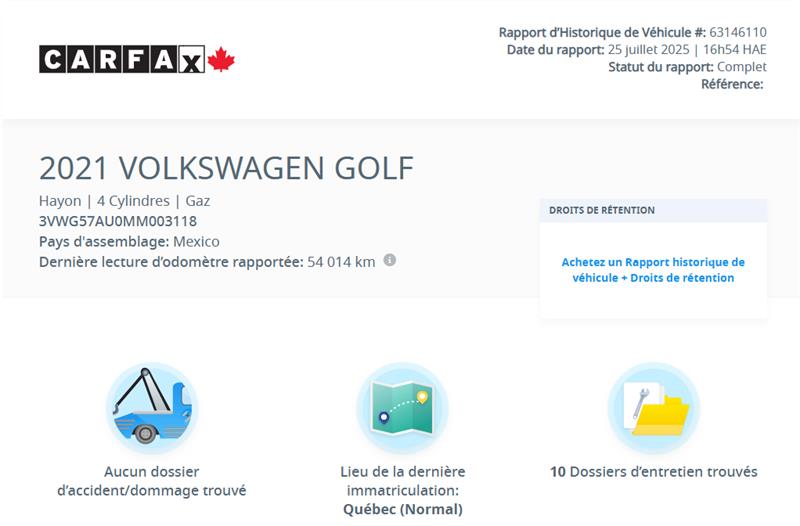The width and height of the screenshot is (800, 526).
Task: Follow the Achetez un Rapport historique link
Action: [653, 270]
